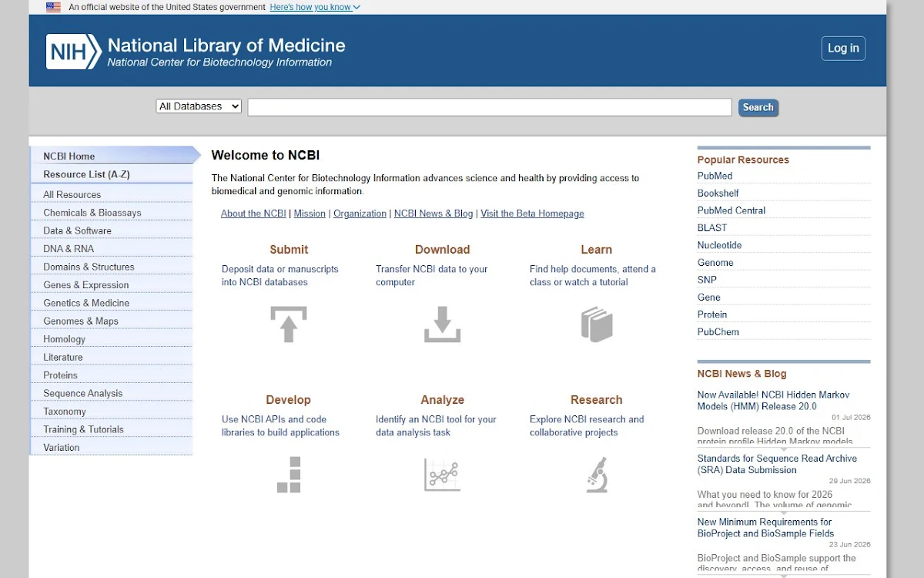Open Taxonomy category in sidebar
924x578 pixels.
(112, 411)
